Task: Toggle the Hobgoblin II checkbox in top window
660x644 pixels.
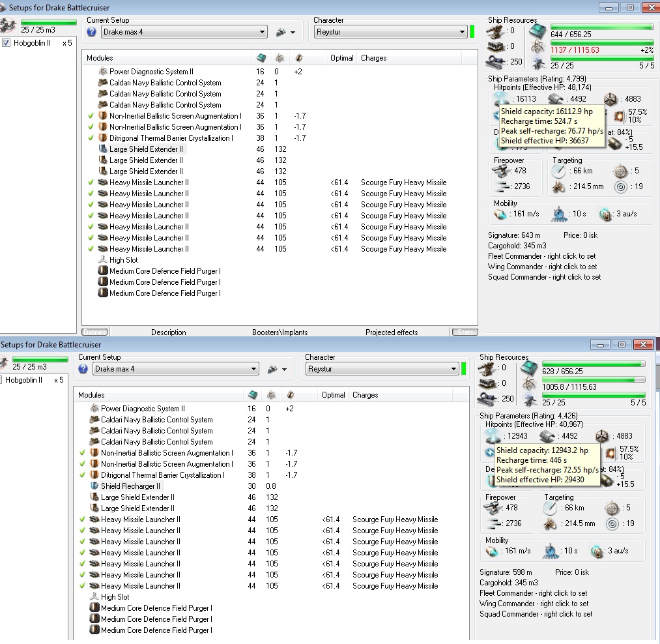Action: pos(7,43)
